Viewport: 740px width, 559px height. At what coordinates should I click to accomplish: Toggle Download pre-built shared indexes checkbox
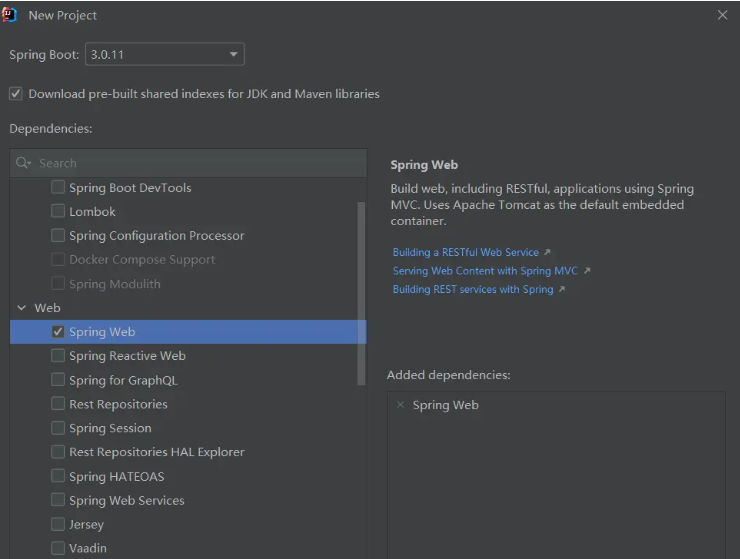click(16, 94)
